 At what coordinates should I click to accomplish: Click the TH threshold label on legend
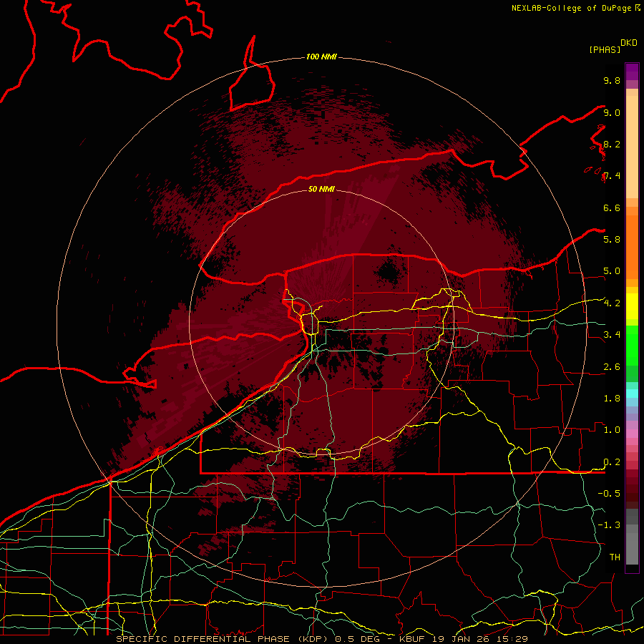coord(615,557)
